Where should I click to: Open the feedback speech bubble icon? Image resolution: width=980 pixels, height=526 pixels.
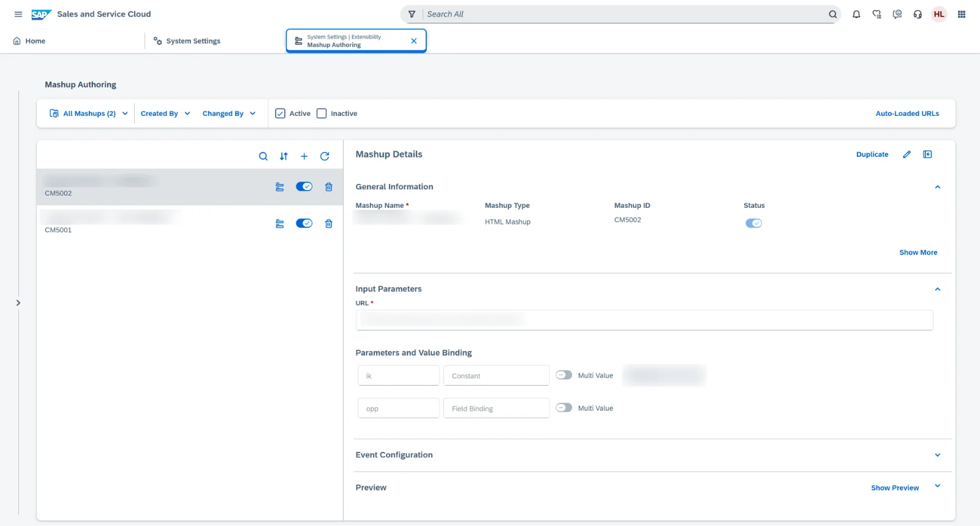897,14
